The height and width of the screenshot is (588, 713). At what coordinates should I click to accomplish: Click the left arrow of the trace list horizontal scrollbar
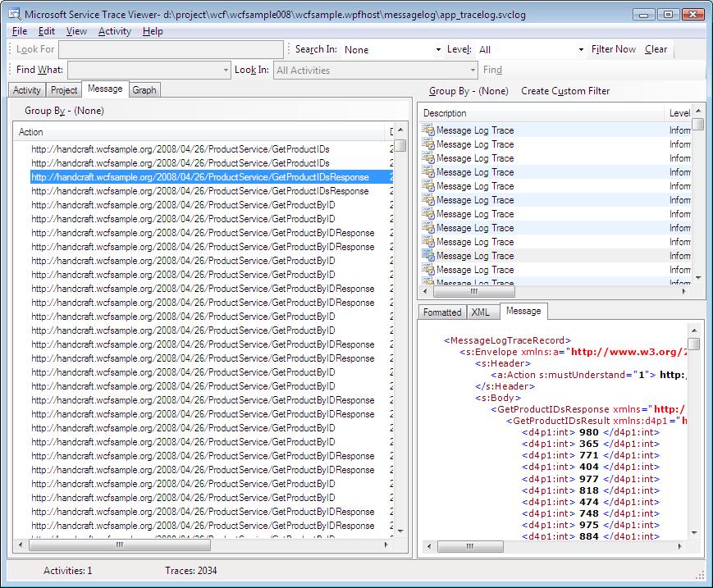pos(425,291)
